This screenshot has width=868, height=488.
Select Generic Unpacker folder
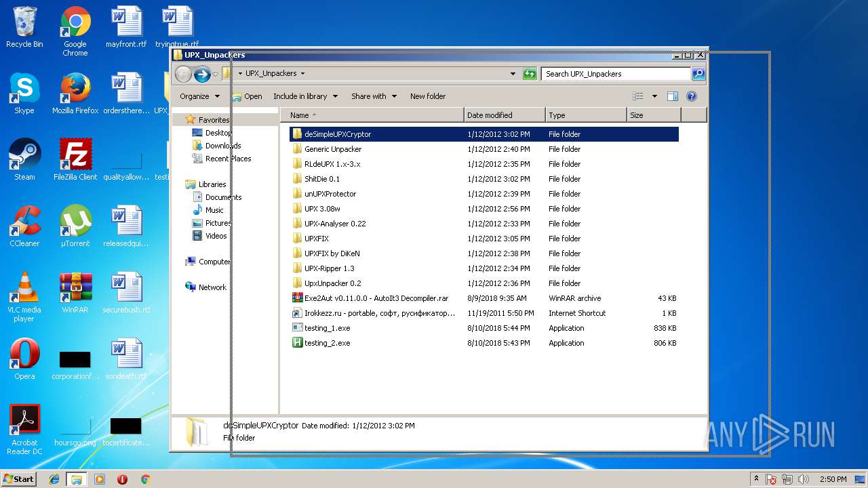click(x=484, y=149)
